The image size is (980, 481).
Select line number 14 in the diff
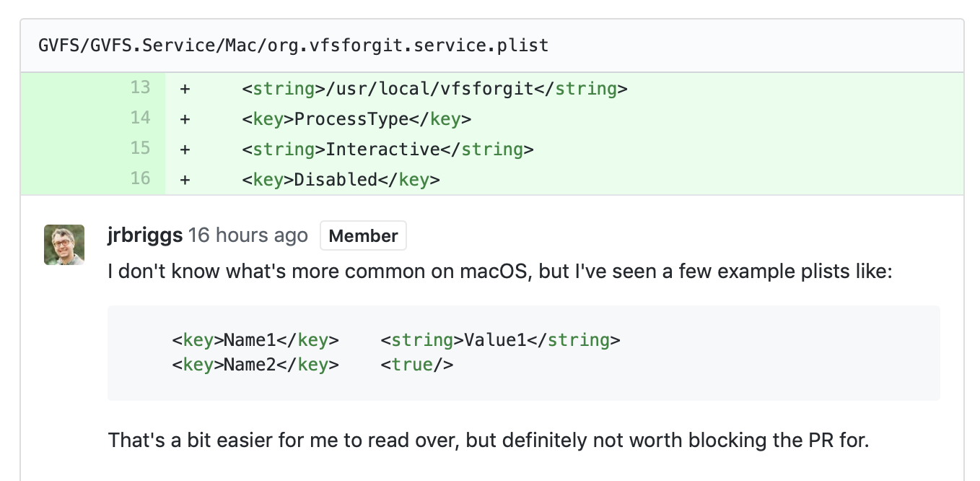(x=140, y=118)
